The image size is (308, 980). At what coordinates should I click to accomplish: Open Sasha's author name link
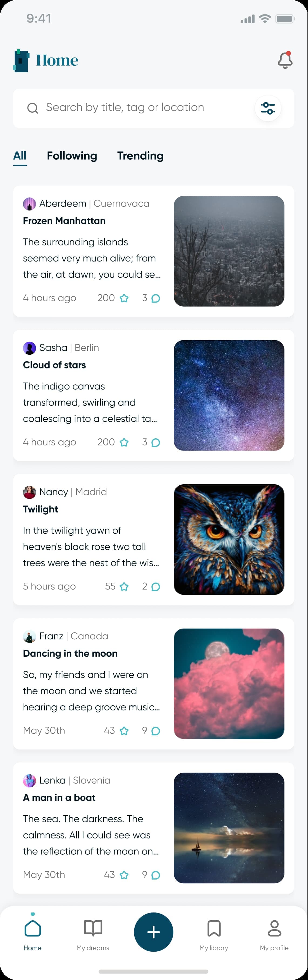(53, 348)
